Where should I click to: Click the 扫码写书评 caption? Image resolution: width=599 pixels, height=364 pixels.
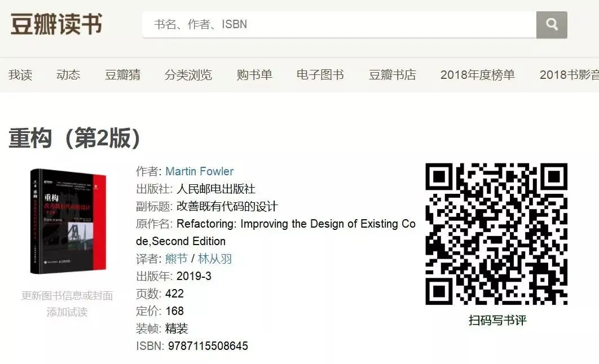[497, 320]
